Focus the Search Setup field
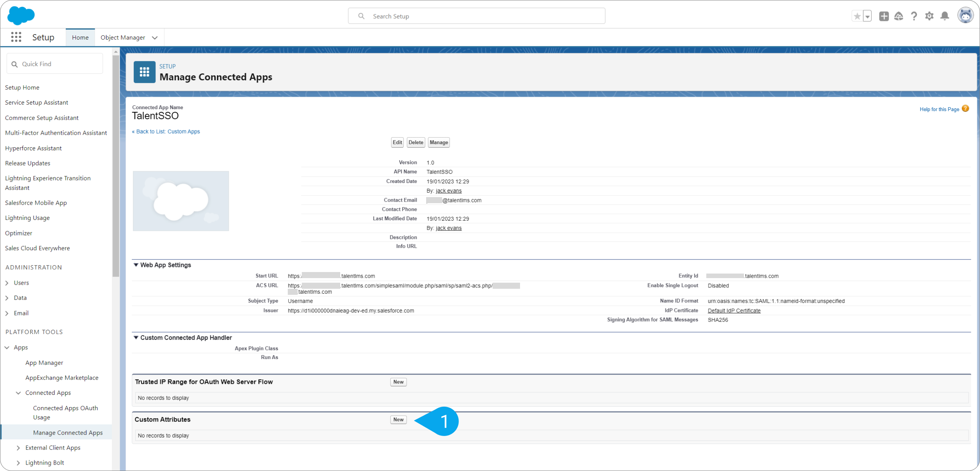The height and width of the screenshot is (471, 980). point(476,16)
